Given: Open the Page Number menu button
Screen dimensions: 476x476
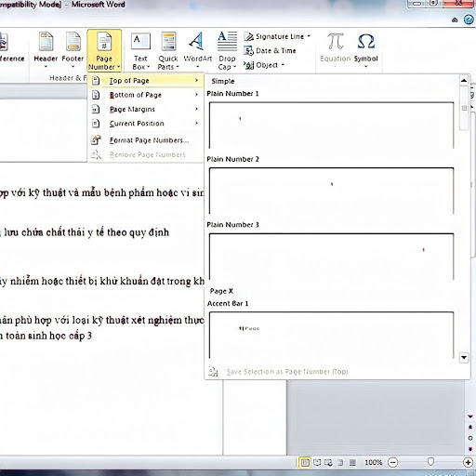Looking at the screenshot, I should click(104, 51).
